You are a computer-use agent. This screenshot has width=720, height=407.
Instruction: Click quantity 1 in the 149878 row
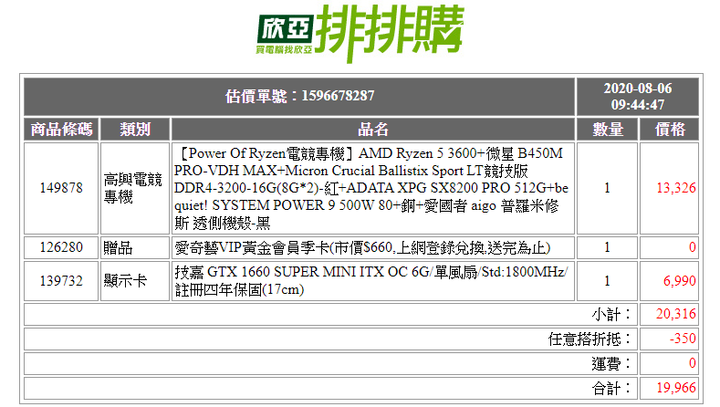pyautogui.click(x=607, y=188)
